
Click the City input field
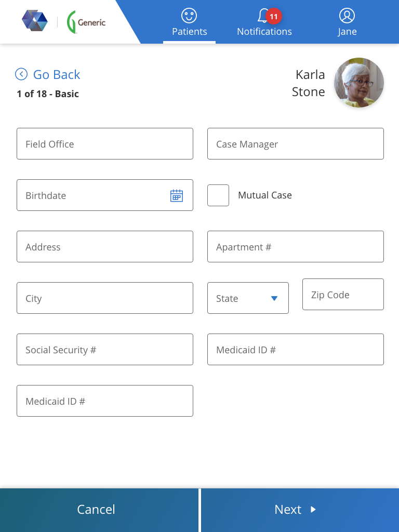click(x=105, y=298)
